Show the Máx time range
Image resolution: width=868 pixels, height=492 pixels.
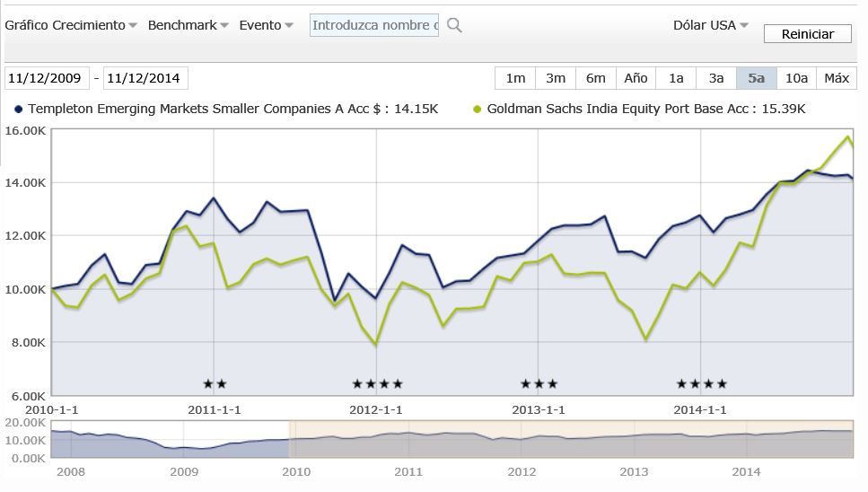(836, 78)
